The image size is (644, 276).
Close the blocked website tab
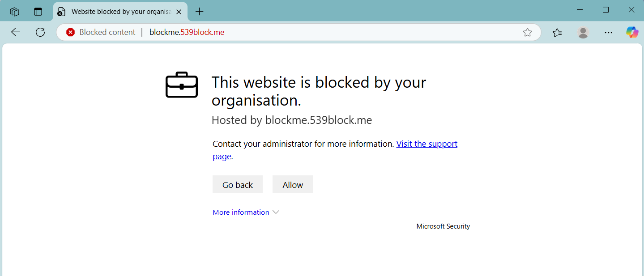[x=179, y=12]
